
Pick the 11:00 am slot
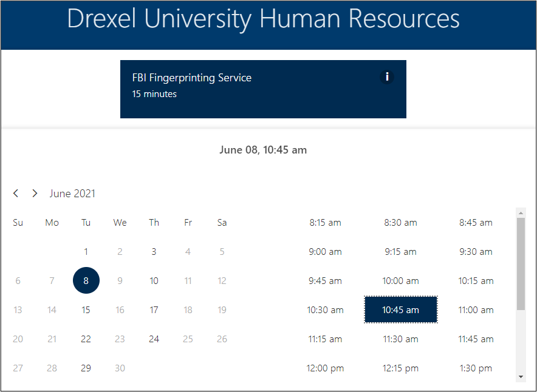475,310
